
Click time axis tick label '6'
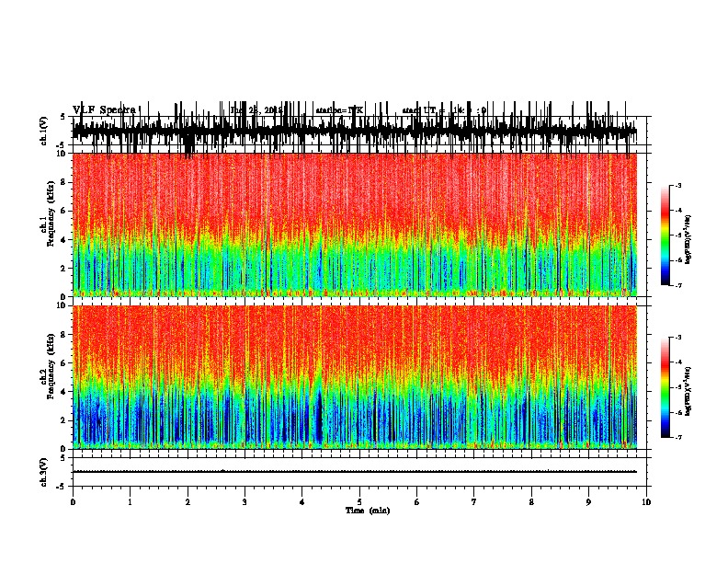pyautogui.click(x=416, y=501)
